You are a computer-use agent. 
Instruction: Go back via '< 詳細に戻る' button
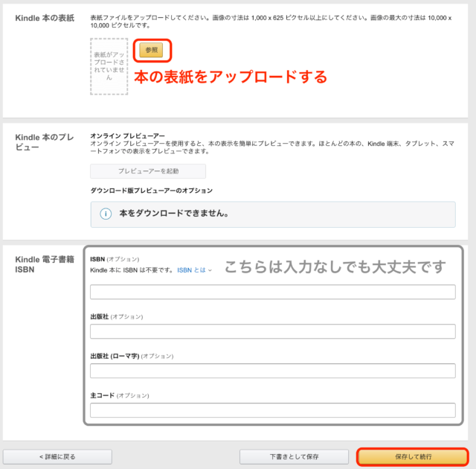(x=57, y=456)
